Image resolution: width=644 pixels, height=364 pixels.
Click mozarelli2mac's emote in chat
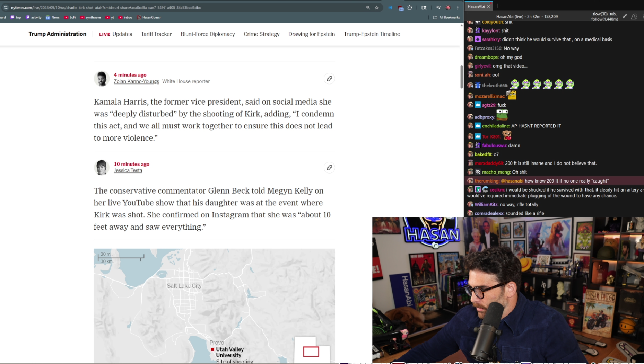[512, 95]
